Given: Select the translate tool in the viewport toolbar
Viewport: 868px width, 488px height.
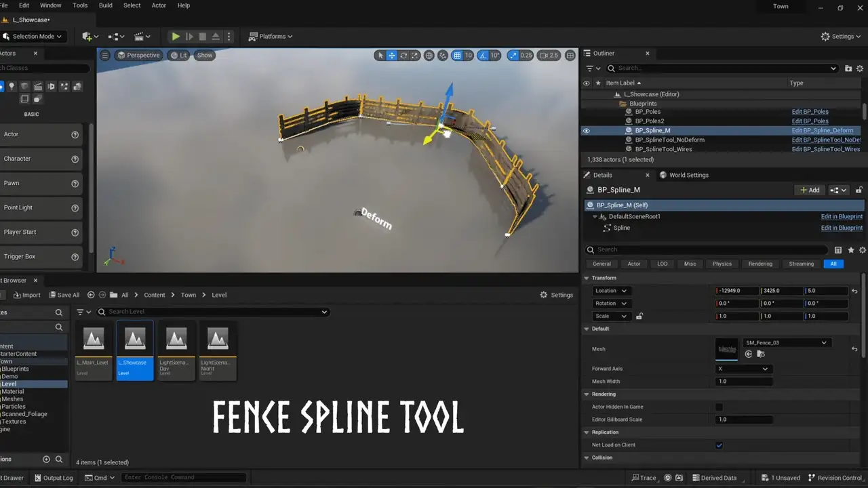Looking at the screenshot, I should [x=392, y=56].
